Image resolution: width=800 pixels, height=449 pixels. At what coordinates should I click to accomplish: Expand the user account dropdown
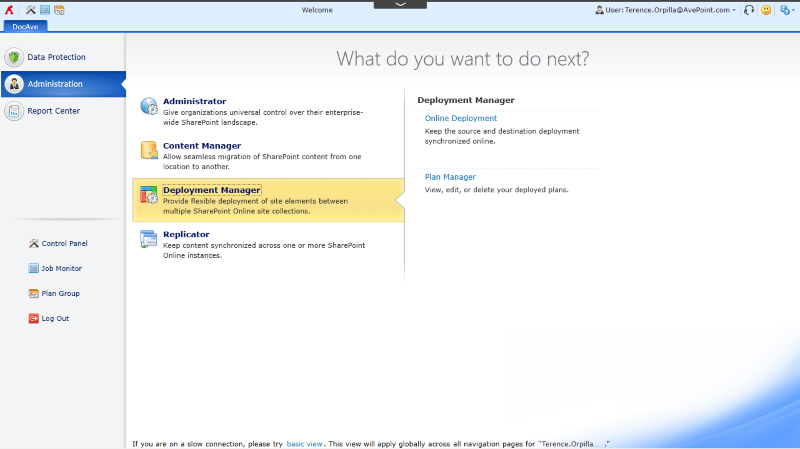pyautogui.click(x=734, y=10)
